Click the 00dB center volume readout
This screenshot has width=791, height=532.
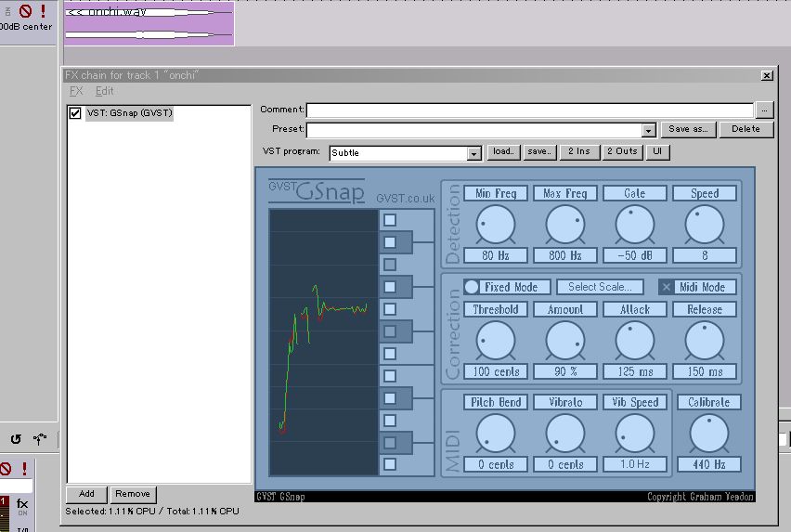click(26, 27)
